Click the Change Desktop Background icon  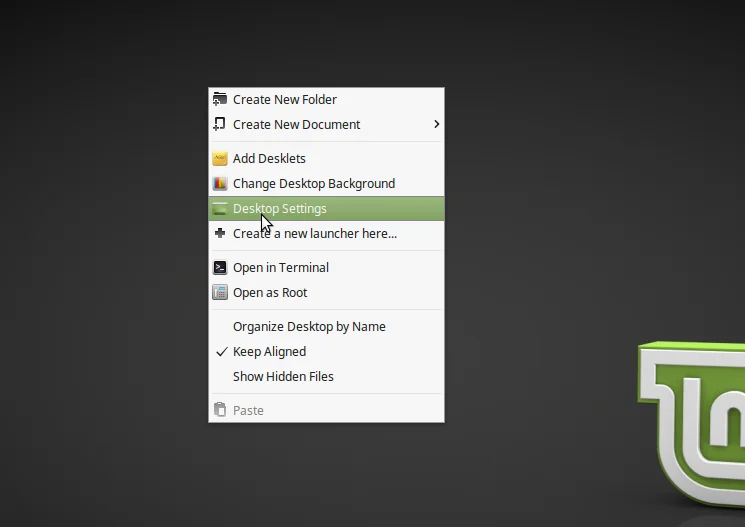click(220, 183)
